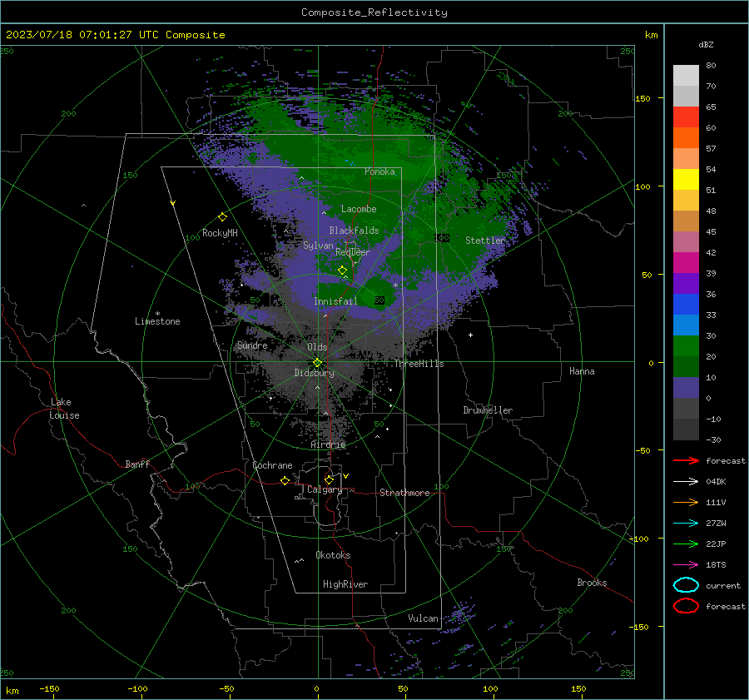
Task: Click the red forecast ellipse icon
Action: 686,606
